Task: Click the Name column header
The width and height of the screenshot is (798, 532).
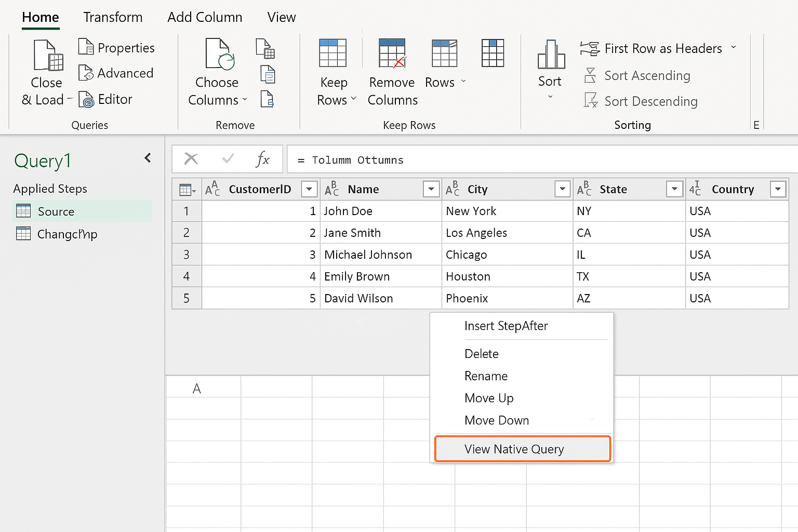Action: pos(381,189)
